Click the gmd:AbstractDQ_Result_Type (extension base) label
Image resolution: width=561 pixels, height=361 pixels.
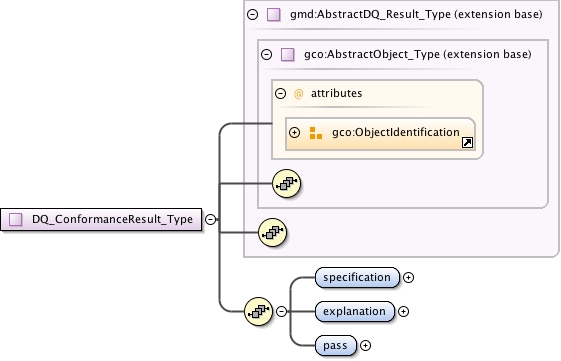coord(416,14)
